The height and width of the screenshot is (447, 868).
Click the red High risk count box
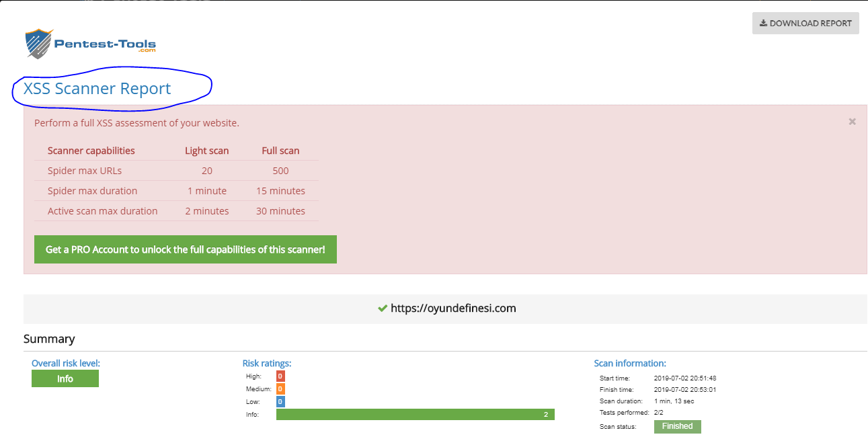280,376
